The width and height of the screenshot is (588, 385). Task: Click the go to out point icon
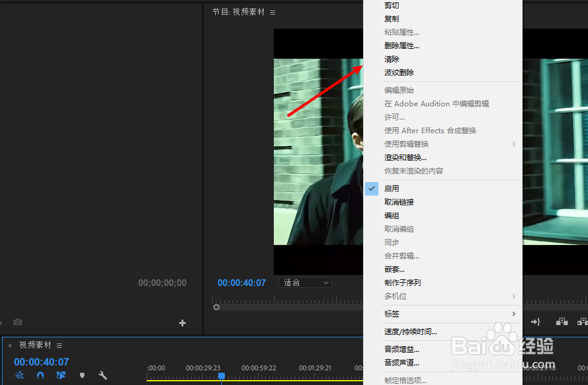(x=535, y=321)
